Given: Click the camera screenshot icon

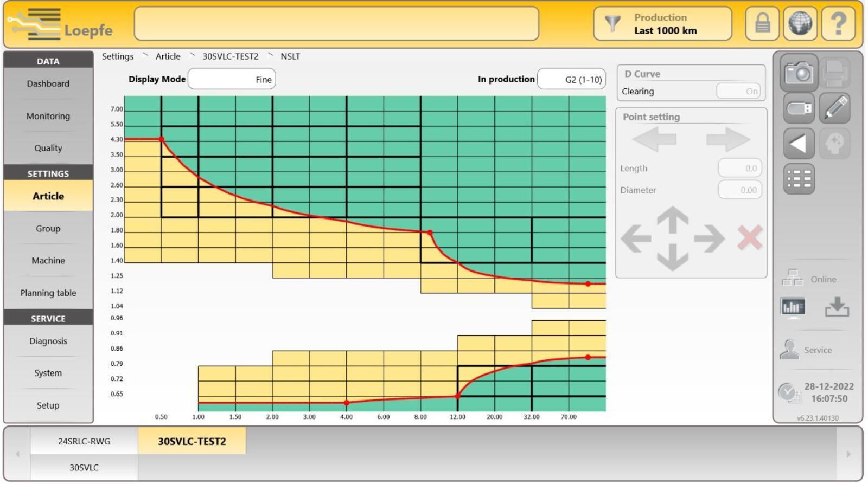Looking at the screenshot, I should (x=799, y=72).
